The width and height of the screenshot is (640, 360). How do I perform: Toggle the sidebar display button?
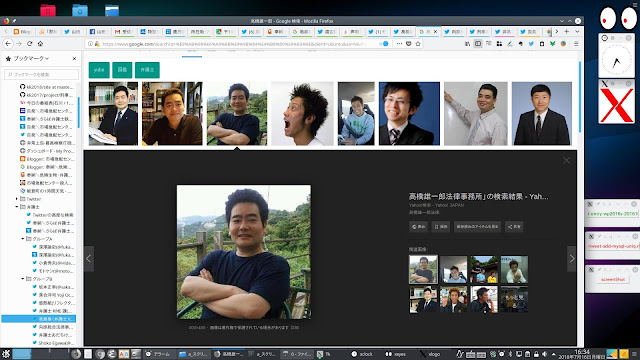478,44
